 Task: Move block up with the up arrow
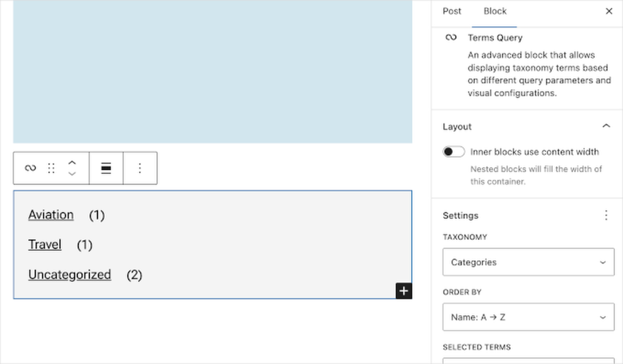pyautogui.click(x=72, y=162)
